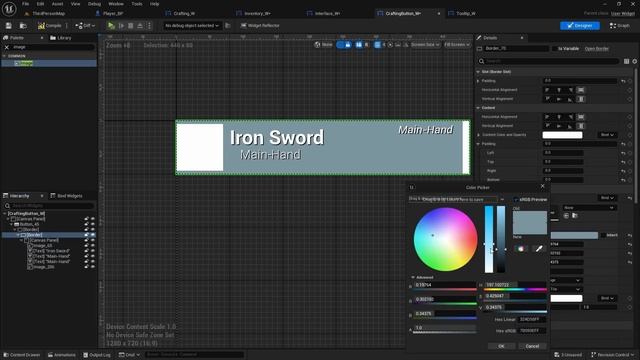Screen dimensions: 640x360
Task: Click the saturation vertical slider bar
Action: [x=489, y=239]
